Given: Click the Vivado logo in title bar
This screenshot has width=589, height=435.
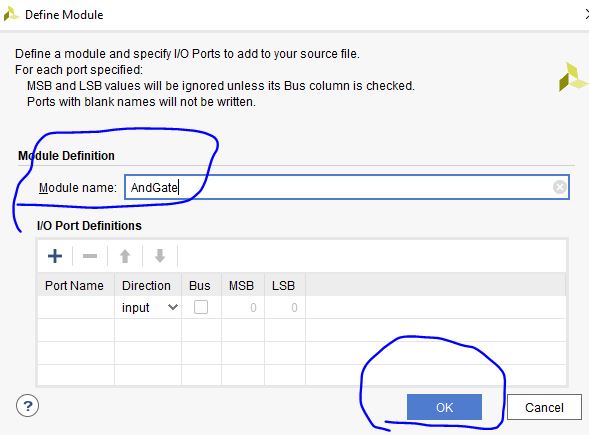Looking at the screenshot, I should click(x=11, y=14).
